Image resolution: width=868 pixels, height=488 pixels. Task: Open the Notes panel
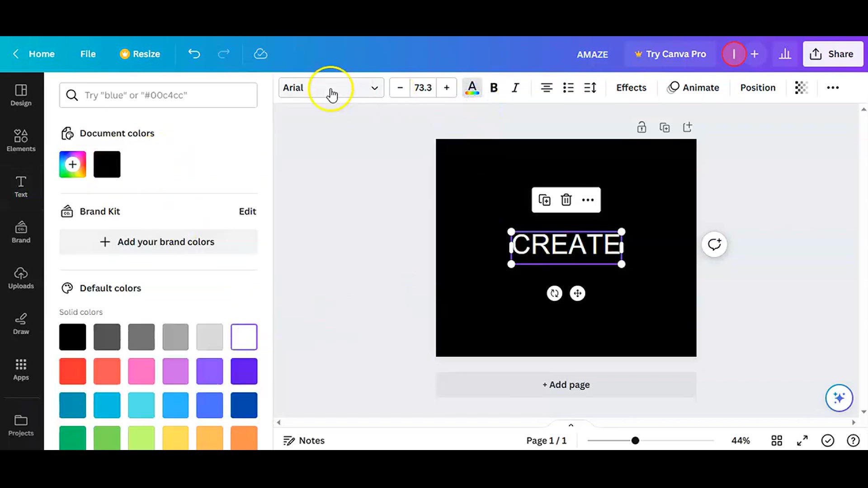click(x=304, y=441)
